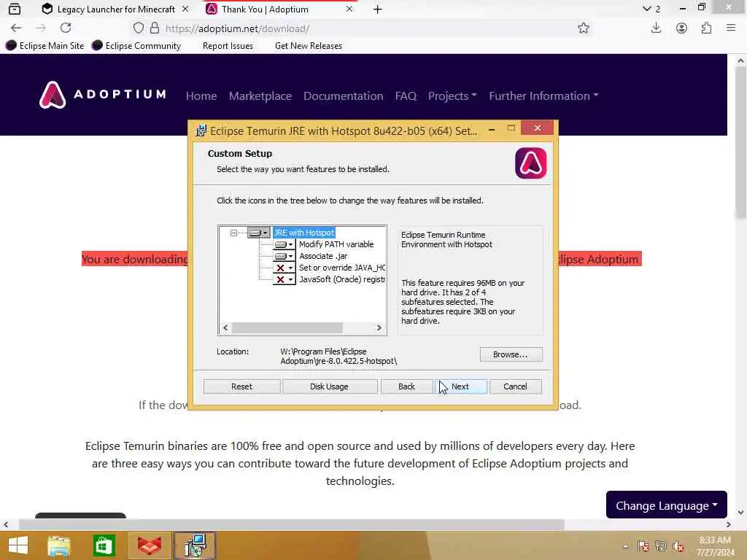This screenshot has height=560, width=747.
Task: Open Marketplace navigation item
Action: [260, 96]
